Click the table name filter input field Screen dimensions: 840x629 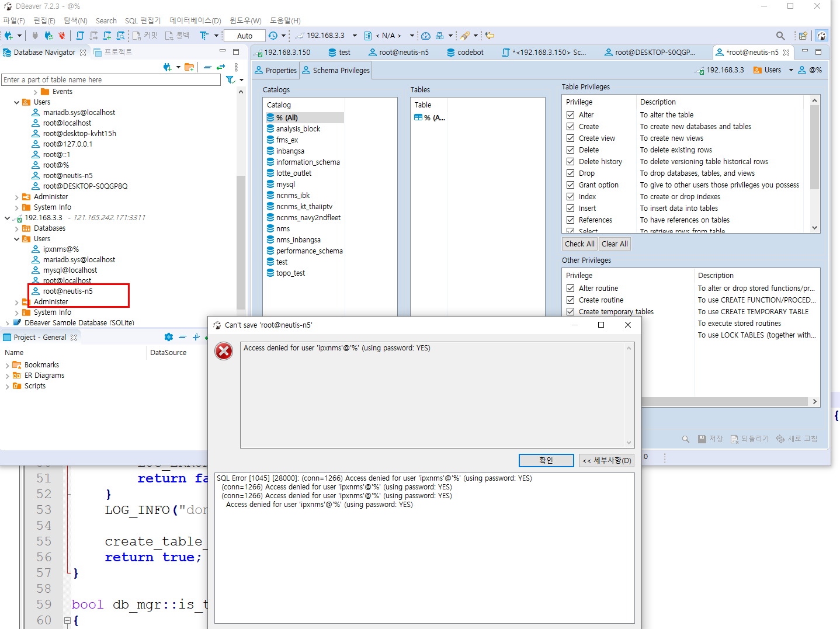coord(112,79)
